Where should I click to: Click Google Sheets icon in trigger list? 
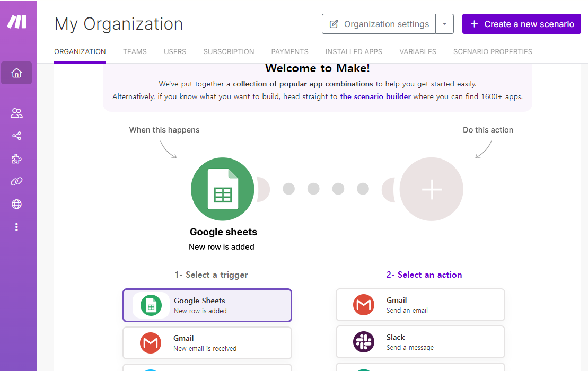point(151,305)
